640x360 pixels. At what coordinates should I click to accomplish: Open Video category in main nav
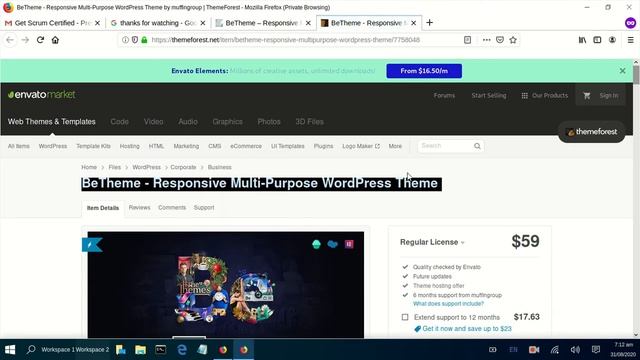click(x=153, y=122)
